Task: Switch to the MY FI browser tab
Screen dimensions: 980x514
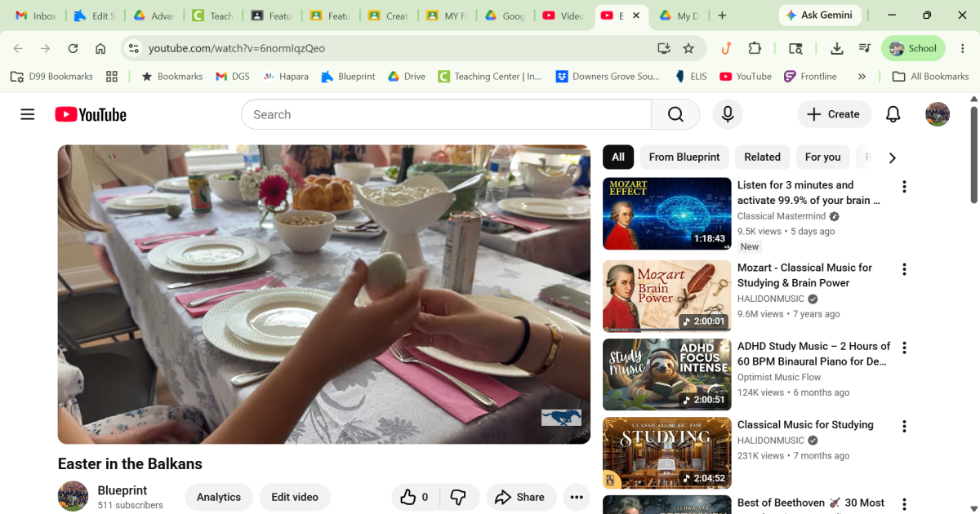Action: point(448,16)
